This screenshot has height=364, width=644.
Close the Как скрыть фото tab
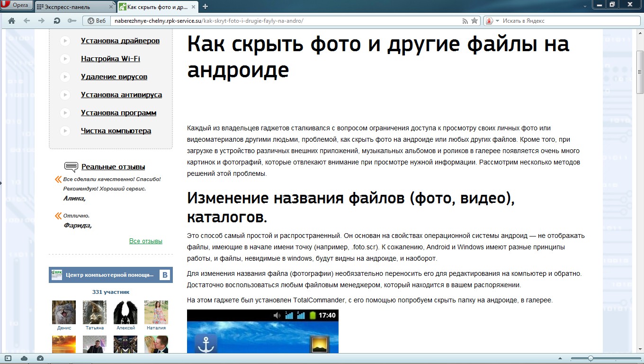193,7
